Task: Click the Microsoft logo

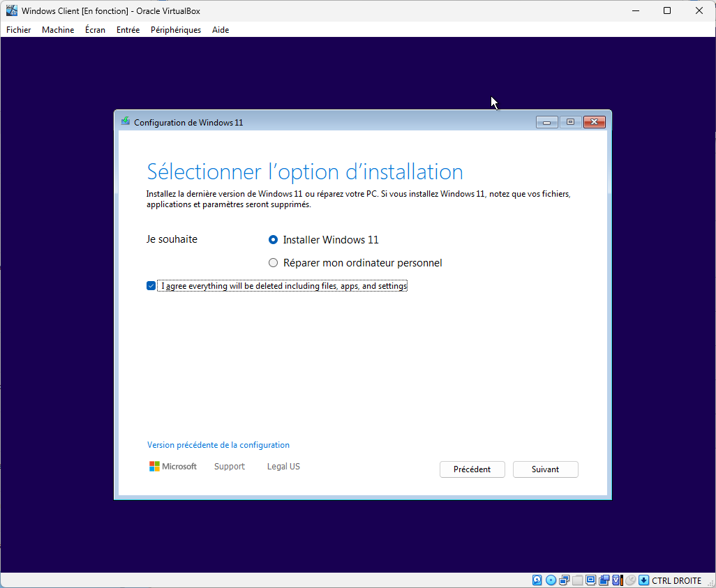Action: pyautogui.click(x=172, y=466)
